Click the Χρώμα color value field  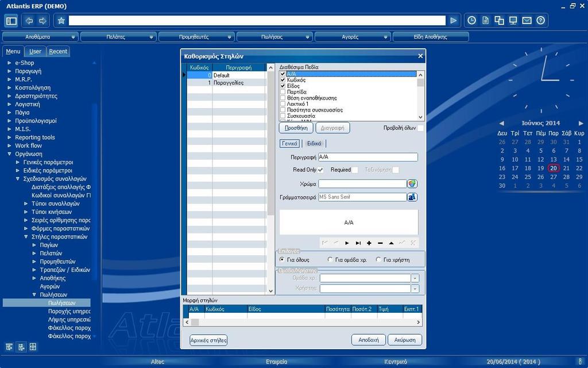point(363,184)
